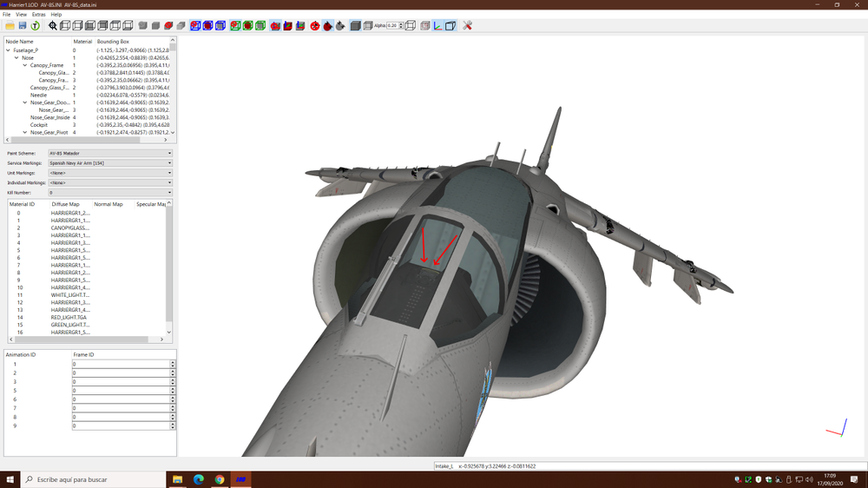Select the Needle node in tree

pyautogui.click(x=39, y=96)
